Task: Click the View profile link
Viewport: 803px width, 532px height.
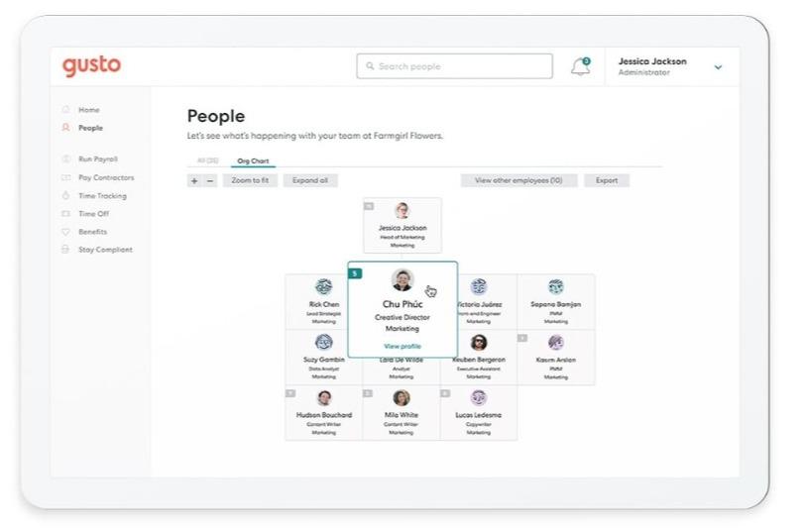Action: click(402, 347)
